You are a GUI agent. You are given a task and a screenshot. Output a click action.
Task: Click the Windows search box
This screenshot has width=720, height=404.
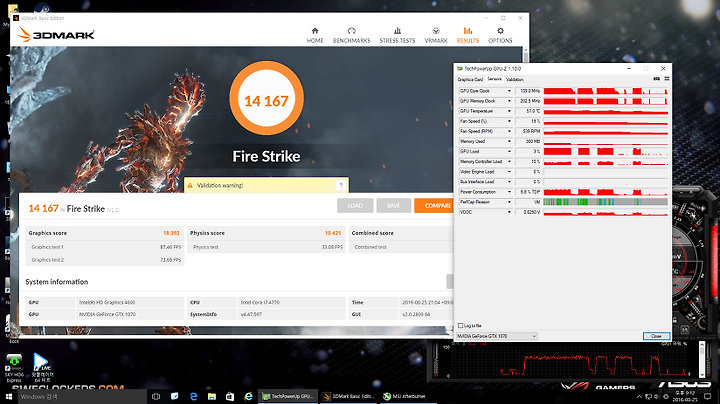click(82, 397)
